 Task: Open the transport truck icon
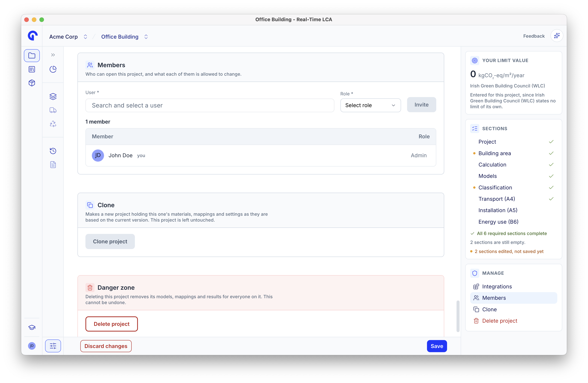tap(53, 110)
